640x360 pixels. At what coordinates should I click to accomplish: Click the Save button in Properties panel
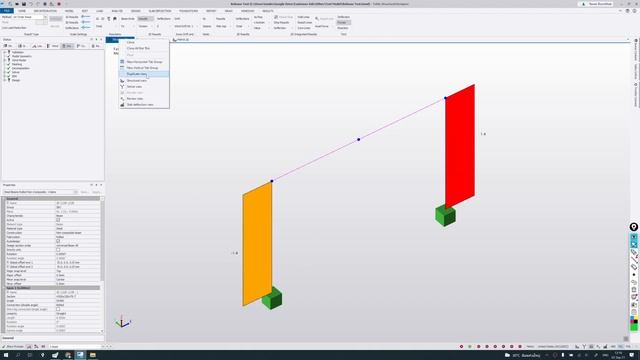click(x=84, y=192)
